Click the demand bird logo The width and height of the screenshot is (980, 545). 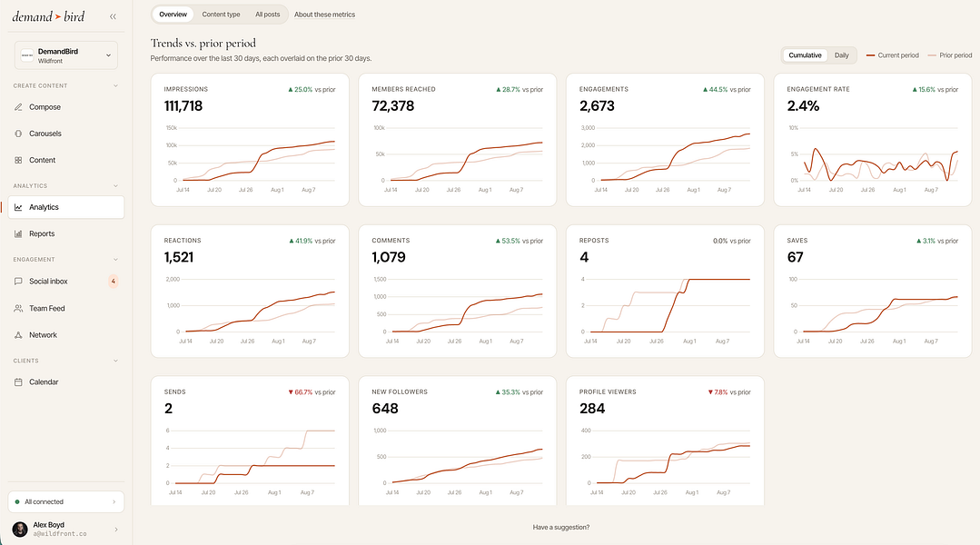[x=48, y=17]
